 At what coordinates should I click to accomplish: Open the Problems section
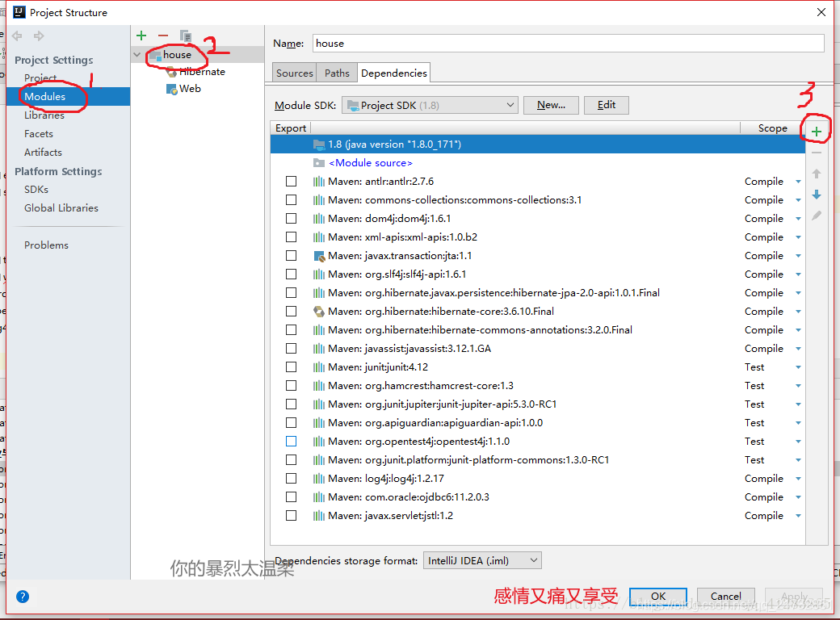pos(46,245)
